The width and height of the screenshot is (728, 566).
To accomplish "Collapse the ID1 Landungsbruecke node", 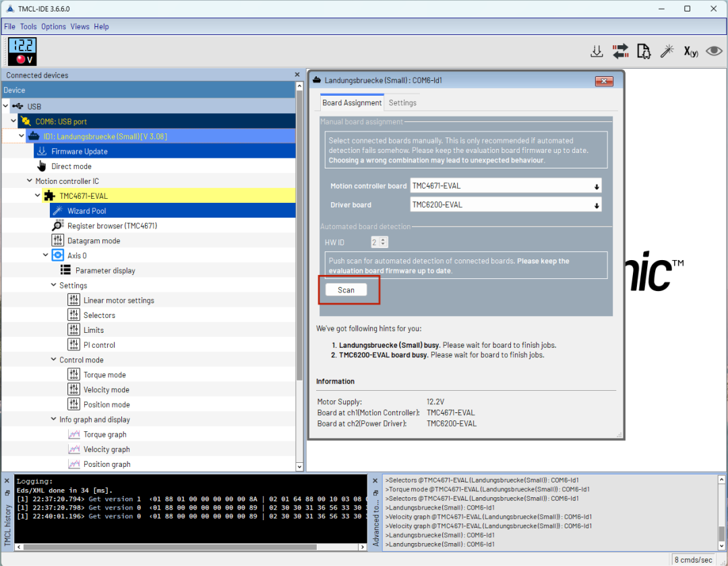I will tap(22, 135).
